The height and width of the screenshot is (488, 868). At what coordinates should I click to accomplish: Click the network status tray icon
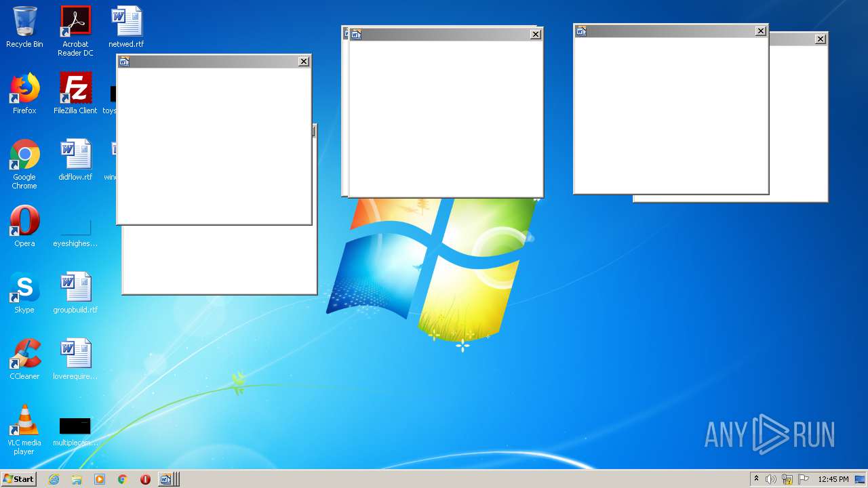coord(787,479)
